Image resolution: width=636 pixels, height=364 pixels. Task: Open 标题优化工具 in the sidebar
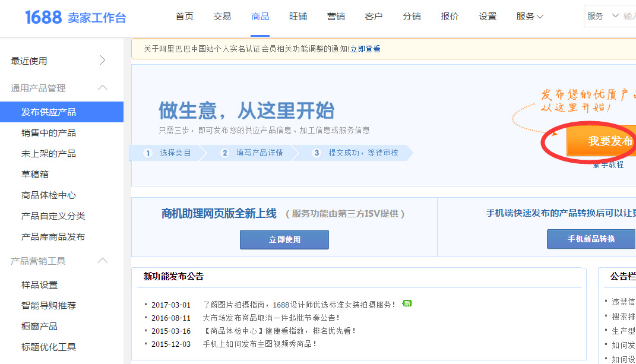[49, 347]
